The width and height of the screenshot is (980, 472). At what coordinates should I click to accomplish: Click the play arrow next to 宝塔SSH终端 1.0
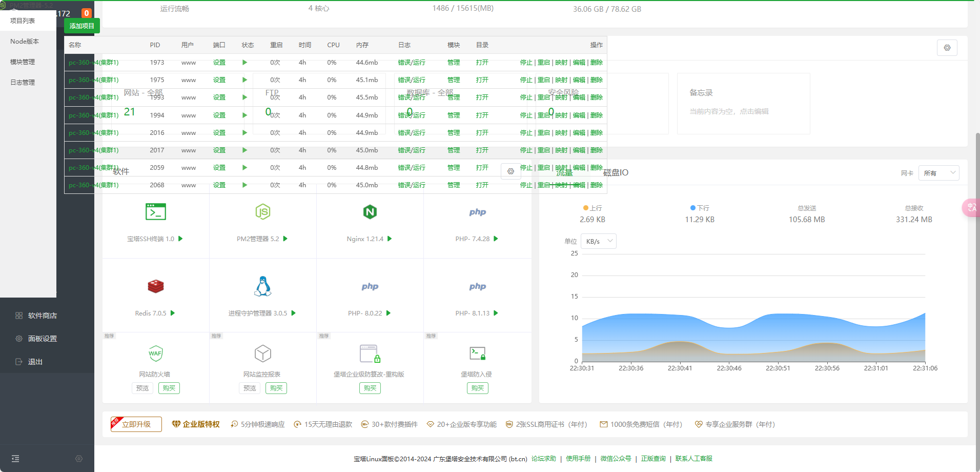pos(180,239)
